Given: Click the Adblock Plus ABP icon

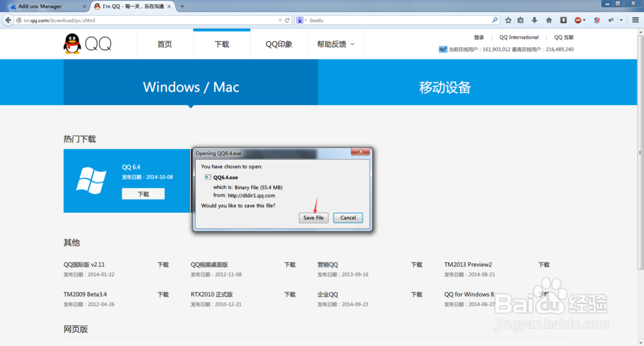Looking at the screenshot, I should 578,20.
